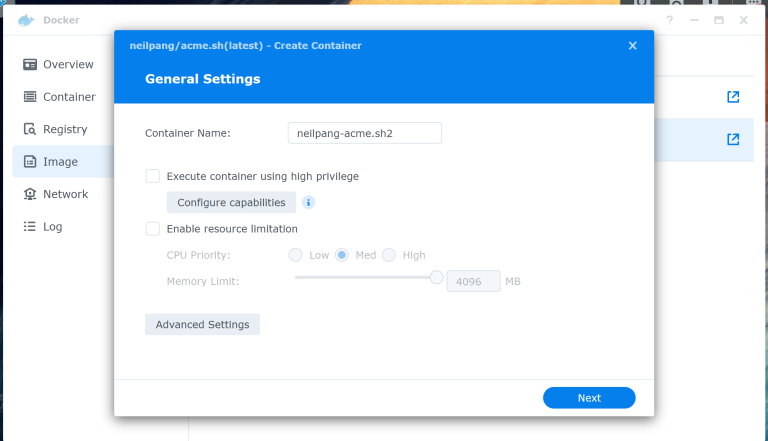
Task: Click the Registry search icon
Action: click(29, 129)
